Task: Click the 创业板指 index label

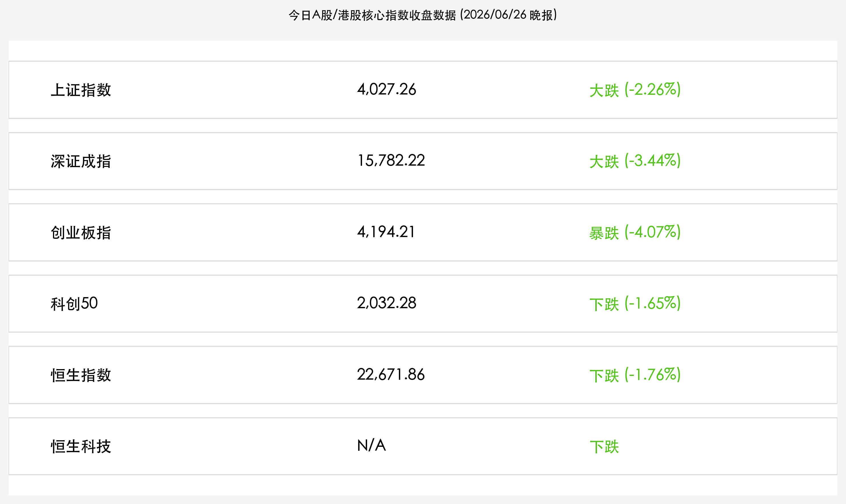Action: pyautogui.click(x=81, y=233)
